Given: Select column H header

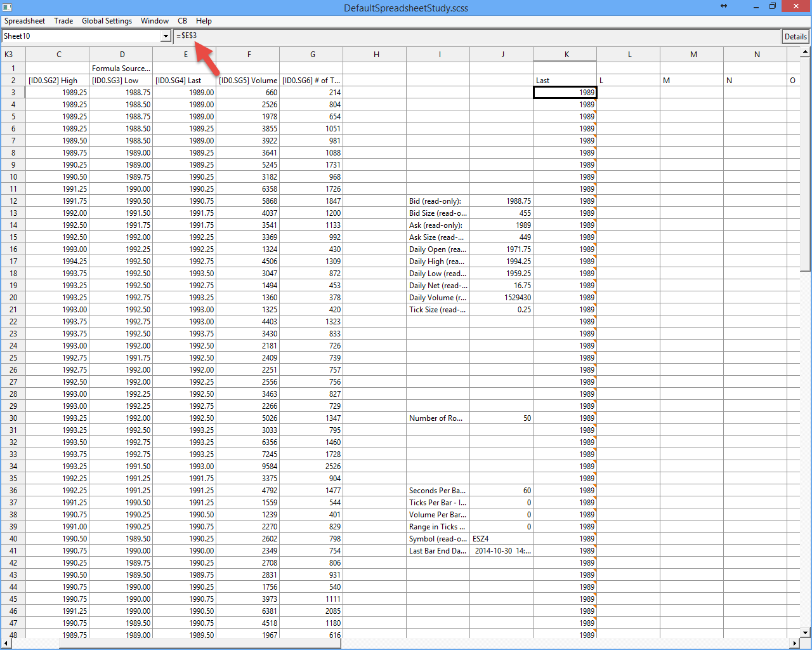Looking at the screenshot, I should point(375,55).
